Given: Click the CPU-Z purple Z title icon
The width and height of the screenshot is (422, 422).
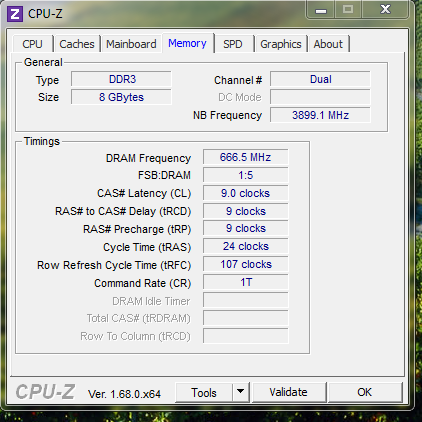Looking at the screenshot, I should pos(15,14).
